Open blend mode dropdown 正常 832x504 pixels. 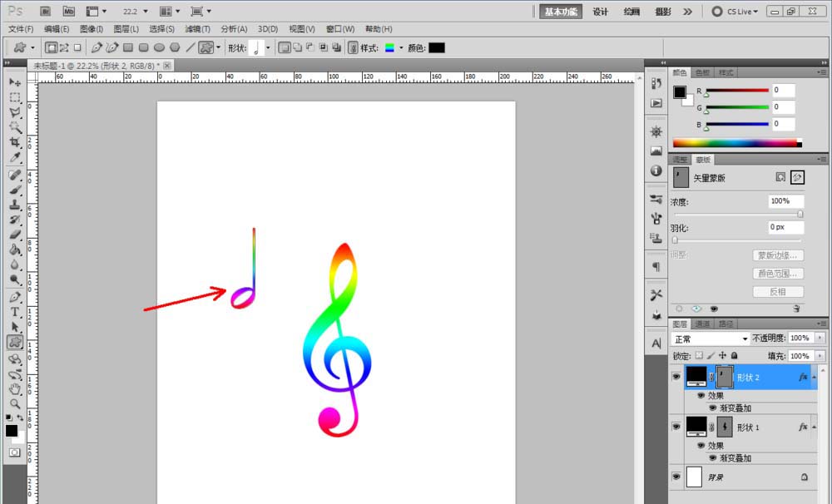[x=711, y=338]
